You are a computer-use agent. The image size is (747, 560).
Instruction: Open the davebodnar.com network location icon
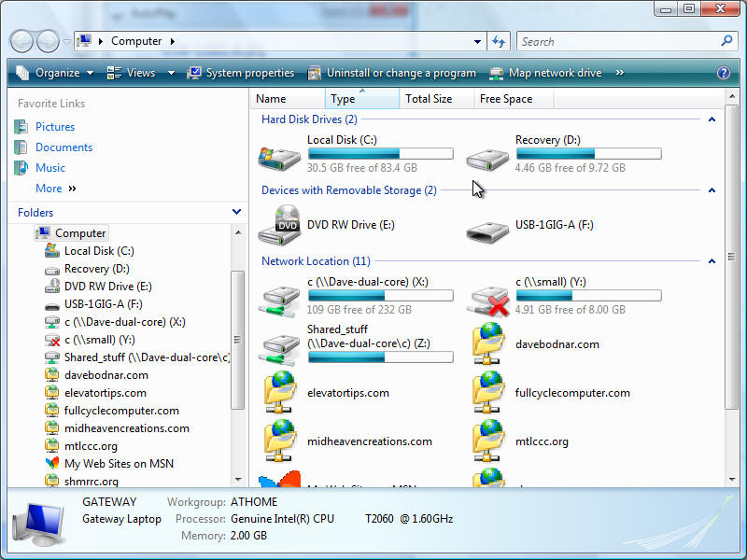[487, 343]
